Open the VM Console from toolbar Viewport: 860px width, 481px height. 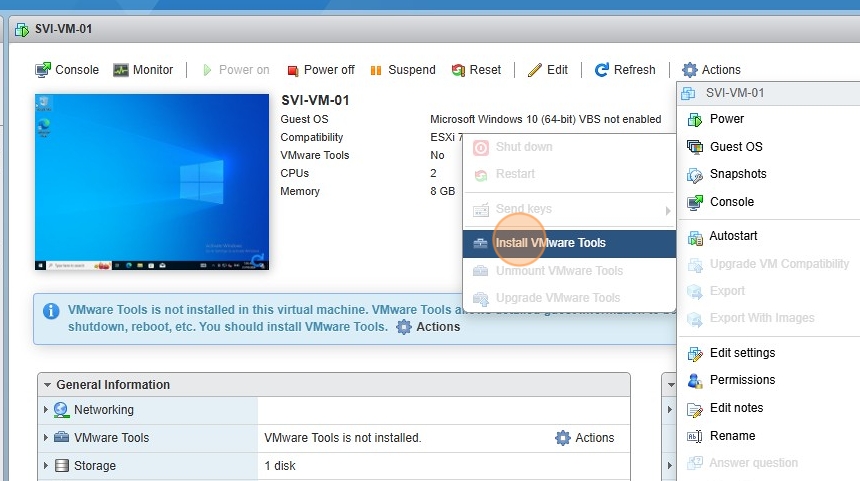tap(67, 70)
